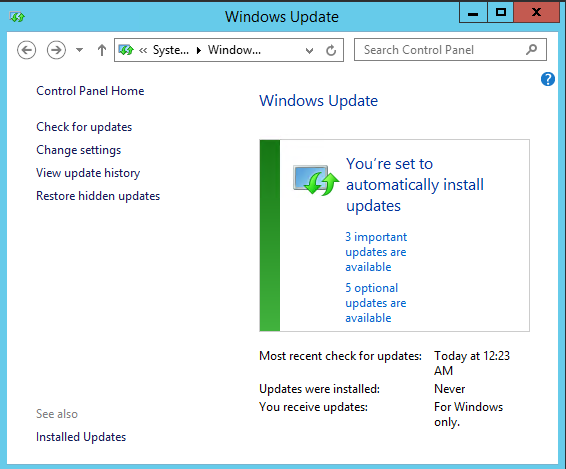View update history
Image resolution: width=566 pixels, height=469 pixels.
(x=88, y=173)
